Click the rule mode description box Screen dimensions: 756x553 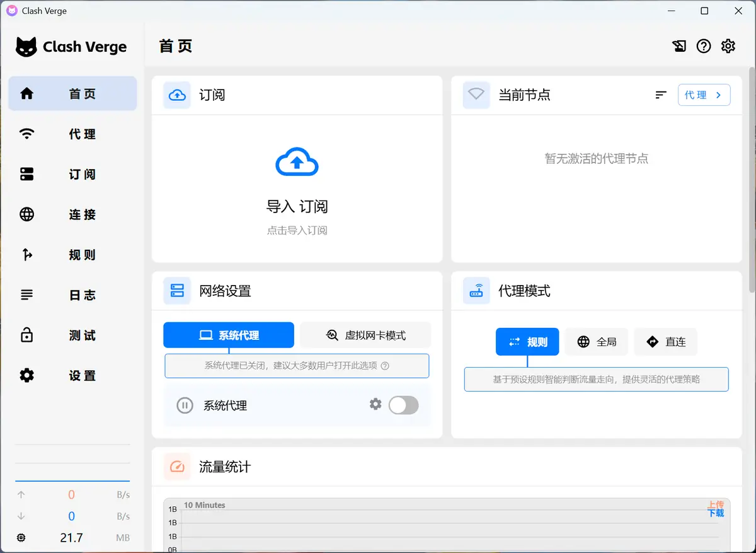click(597, 380)
